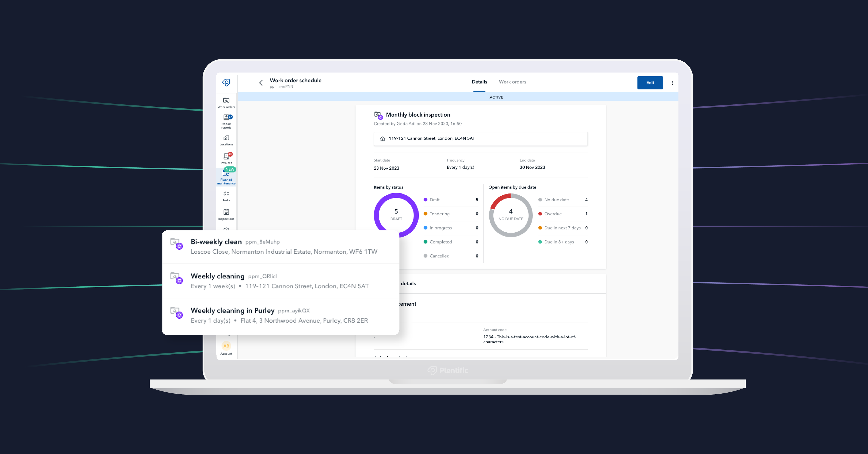The width and height of the screenshot is (868, 454).
Task: Click the Plentific logo icon
Action: (226, 82)
